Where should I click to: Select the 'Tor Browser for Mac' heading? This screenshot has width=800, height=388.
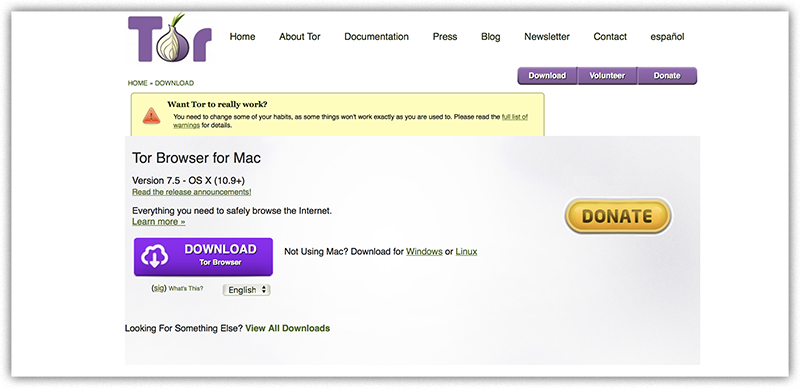(196, 158)
